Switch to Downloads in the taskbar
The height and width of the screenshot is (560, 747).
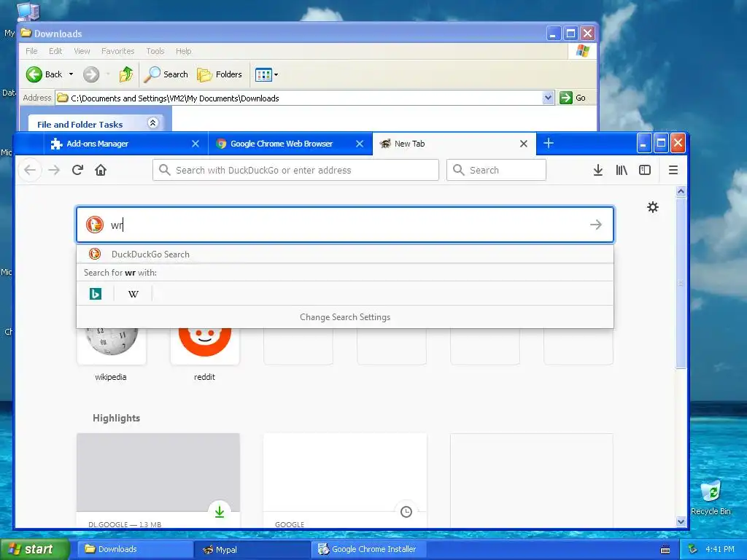point(135,549)
